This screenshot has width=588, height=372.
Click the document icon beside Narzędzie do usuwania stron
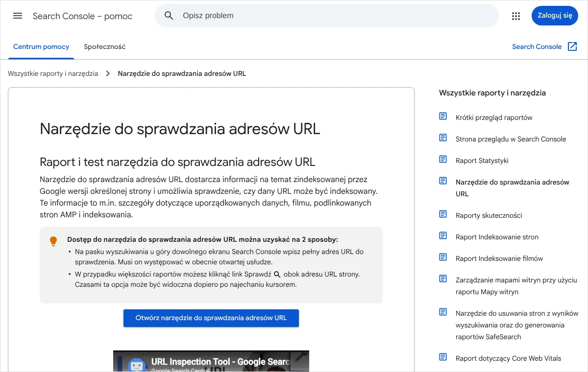443,312
